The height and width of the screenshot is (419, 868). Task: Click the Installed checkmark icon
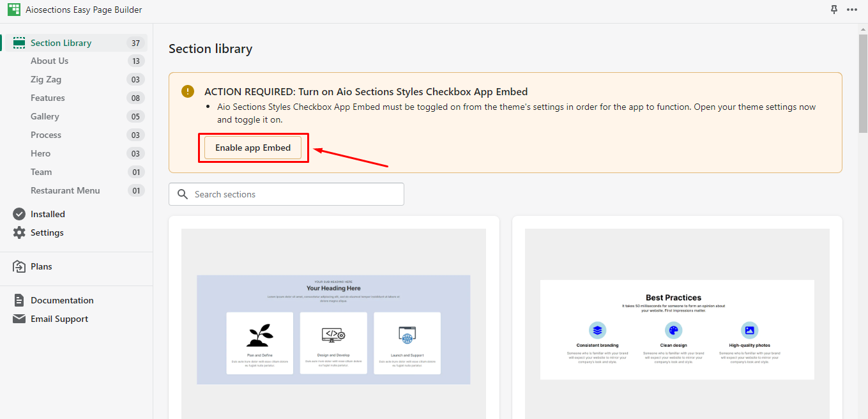point(19,214)
